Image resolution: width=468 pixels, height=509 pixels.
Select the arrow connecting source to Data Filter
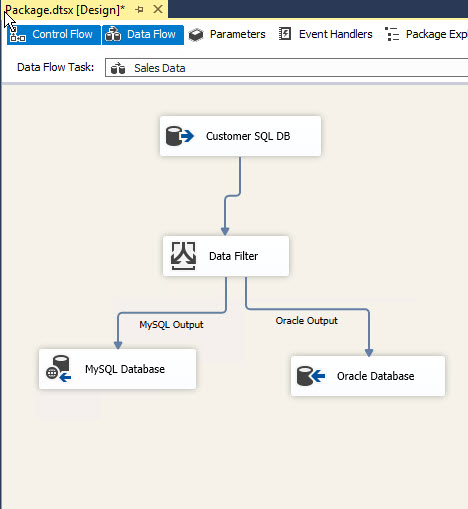(x=232, y=196)
